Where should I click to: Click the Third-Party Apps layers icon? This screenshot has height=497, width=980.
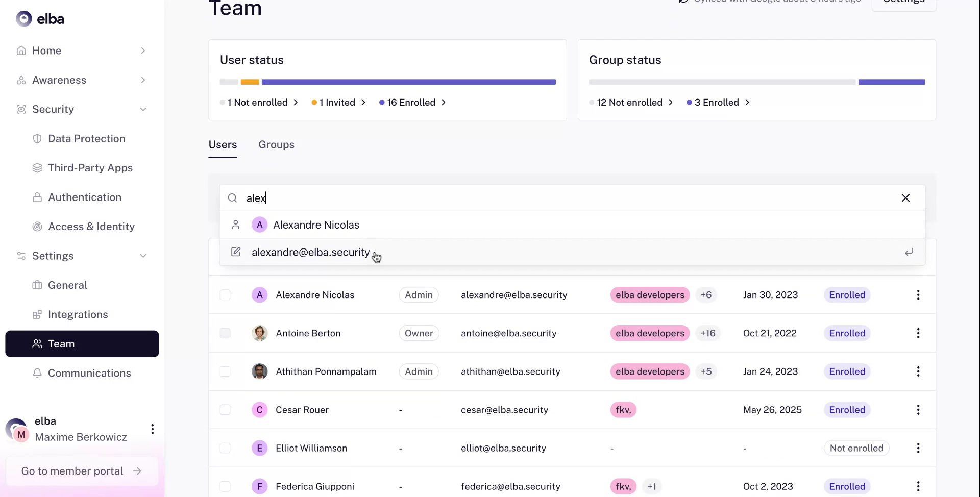pyautogui.click(x=37, y=168)
